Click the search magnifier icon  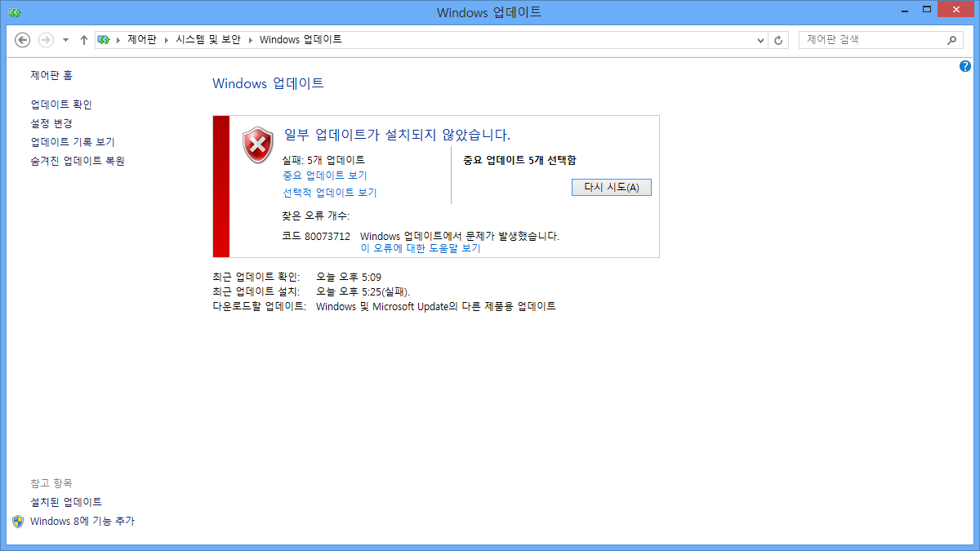[x=951, y=39]
